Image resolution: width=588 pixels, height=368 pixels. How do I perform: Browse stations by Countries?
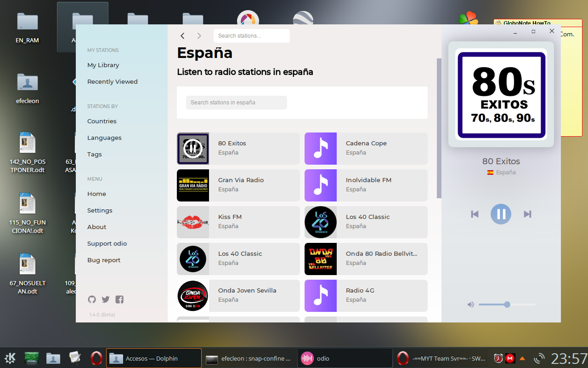coord(102,121)
